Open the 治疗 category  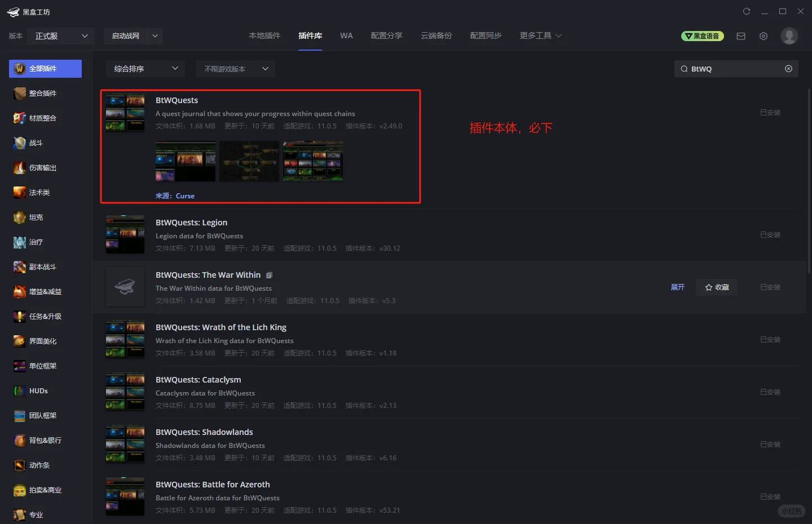(45, 242)
